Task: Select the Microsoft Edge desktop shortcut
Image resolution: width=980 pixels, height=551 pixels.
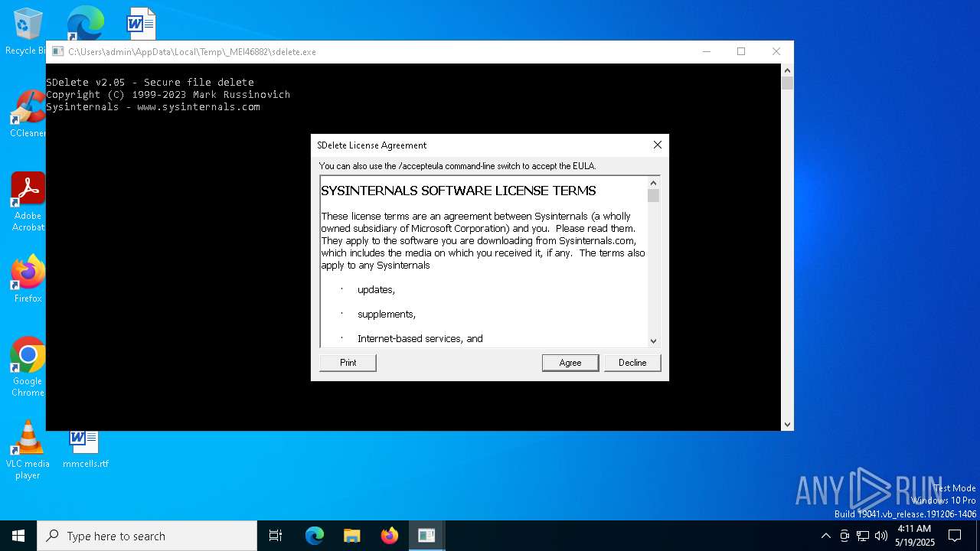Action: point(85,23)
